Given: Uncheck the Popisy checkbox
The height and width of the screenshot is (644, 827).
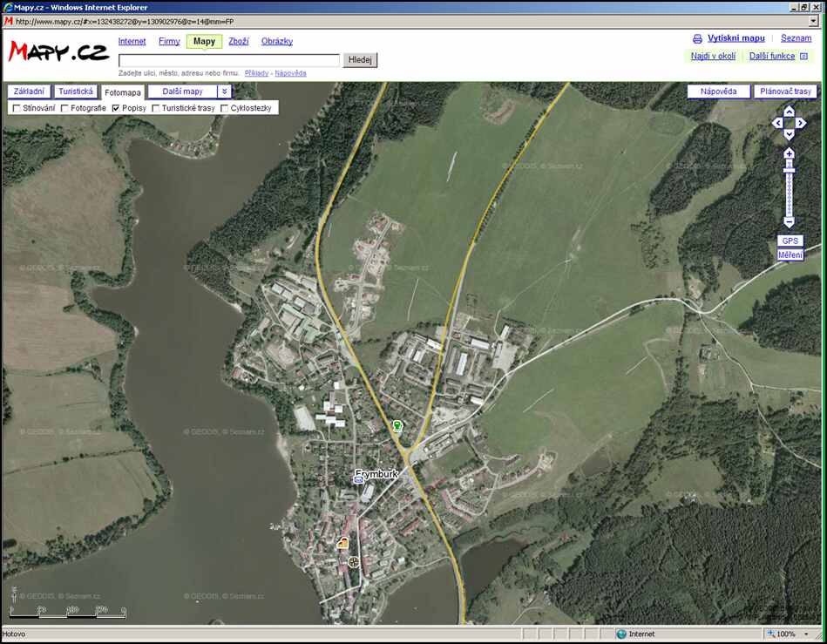Looking at the screenshot, I should 116,108.
